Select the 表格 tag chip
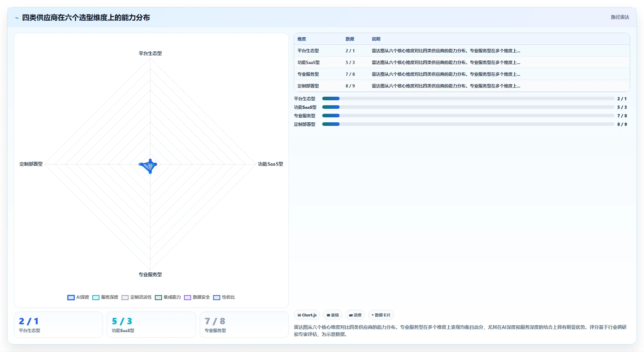Viewport: 644px width, 352px height. coord(333,315)
